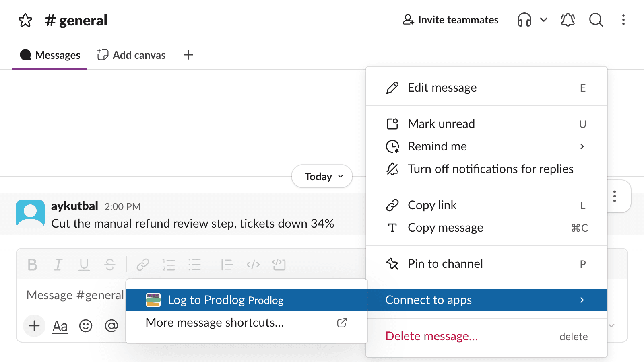The height and width of the screenshot is (362, 644).
Task: Open the emoji picker
Action: coord(86,326)
